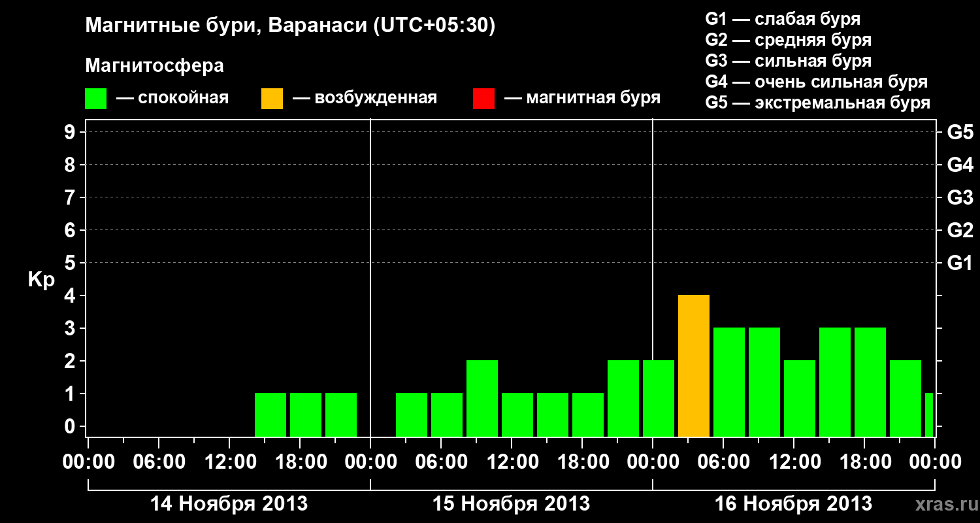Select the green bar crossing midnight into 16 November
Image resolution: width=980 pixels, height=523 pixels.
pos(659,399)
